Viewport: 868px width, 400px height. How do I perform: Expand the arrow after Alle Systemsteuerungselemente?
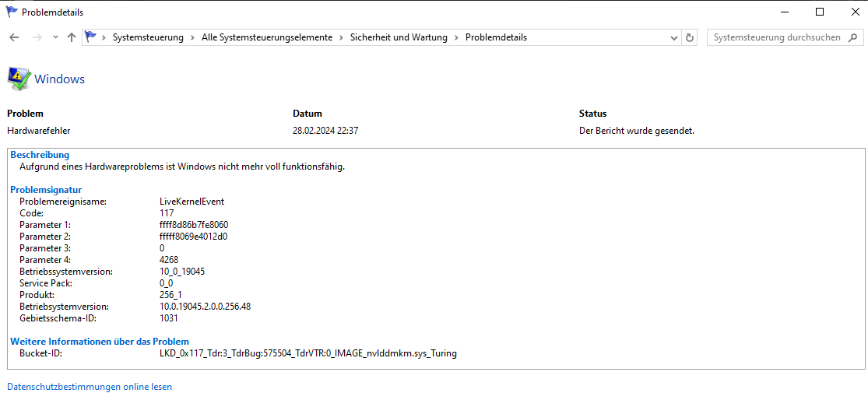pyautogui.click(x=342, y=37)
